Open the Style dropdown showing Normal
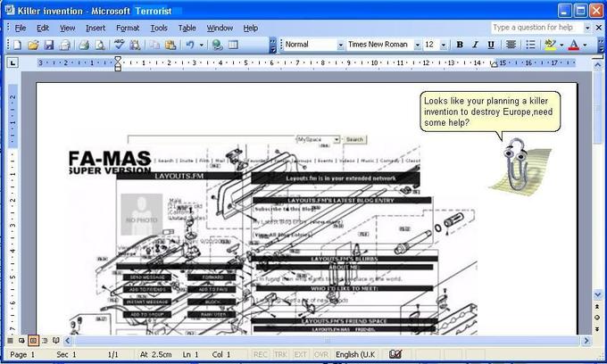607x364 pixels. pyautogui.click(x=341, y=45)
